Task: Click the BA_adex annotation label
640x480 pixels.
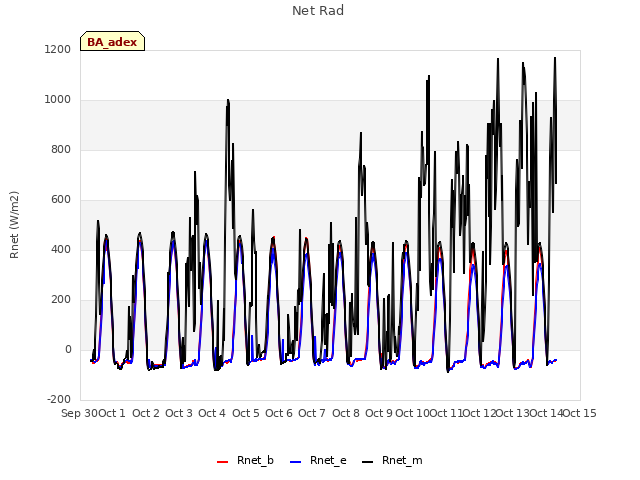Action: click(x=112, y=41)
